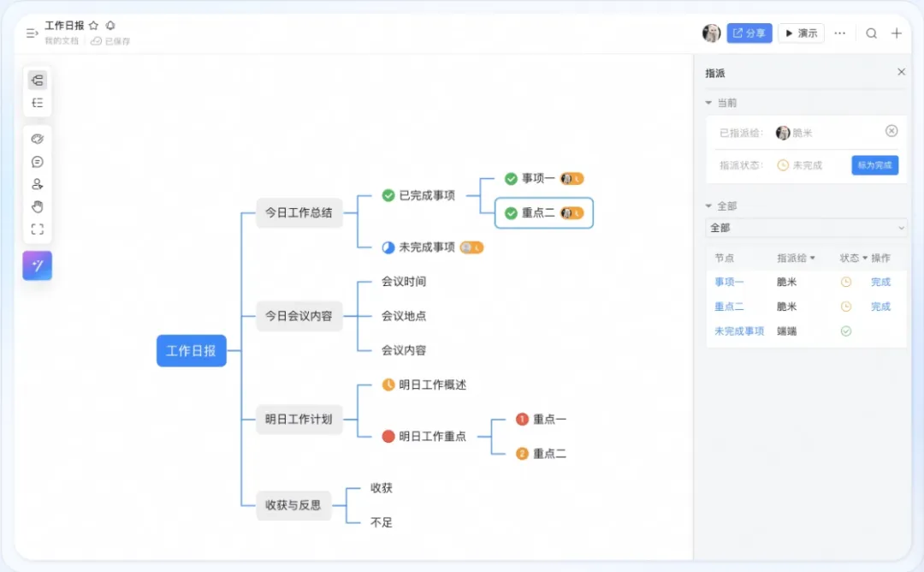924x572 pixels.
Task: Click the notification bell next to the title
Action: click(110, 26)
